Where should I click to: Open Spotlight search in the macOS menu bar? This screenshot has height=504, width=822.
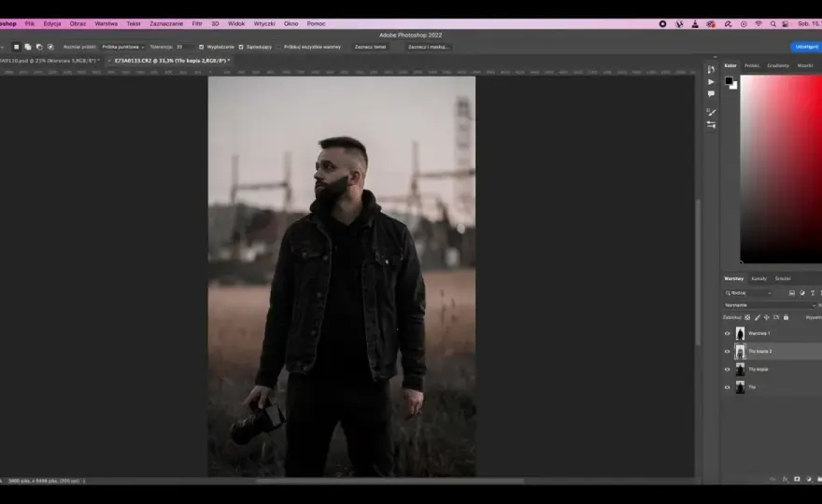(773, 24)
